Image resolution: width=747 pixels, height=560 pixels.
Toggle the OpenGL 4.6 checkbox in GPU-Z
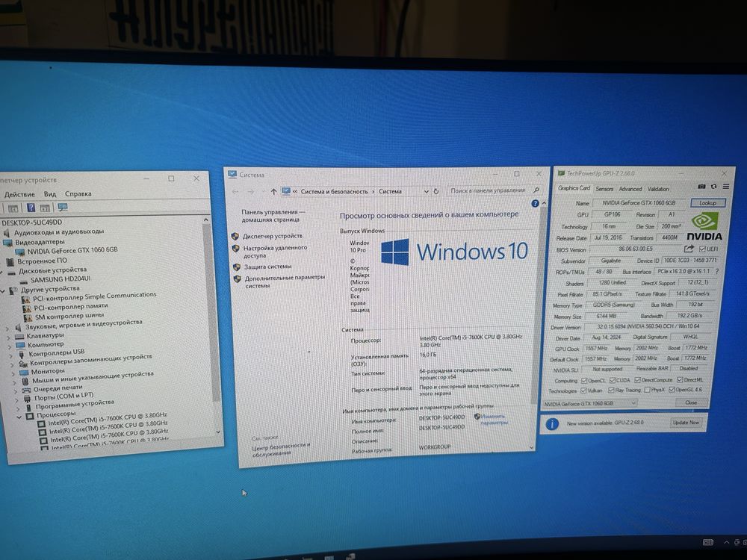point(672,390)
